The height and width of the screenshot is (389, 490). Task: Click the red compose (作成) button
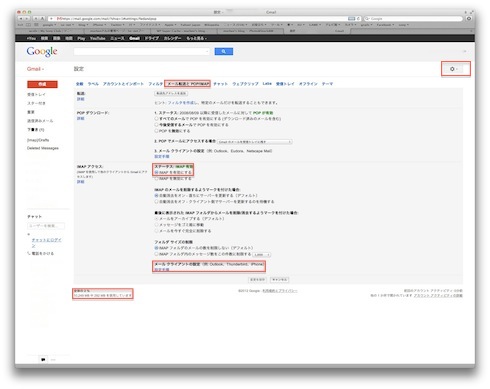click(x=42, y=84)
